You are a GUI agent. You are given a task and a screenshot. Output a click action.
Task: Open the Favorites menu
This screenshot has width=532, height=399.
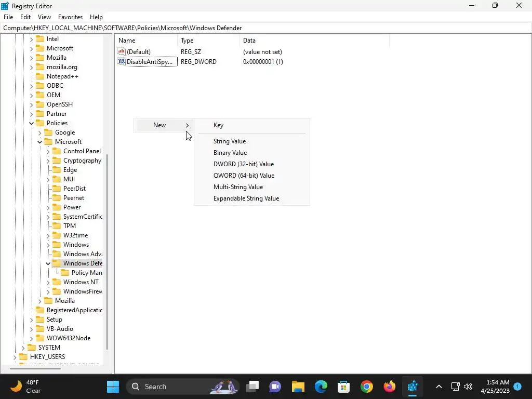click(70, 17)
